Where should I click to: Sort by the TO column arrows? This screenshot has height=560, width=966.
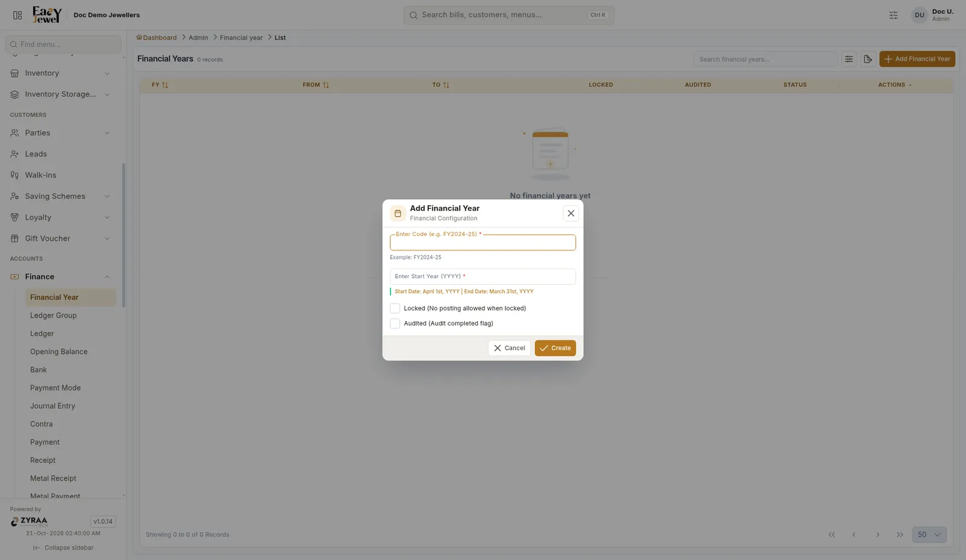coord(446,85)
